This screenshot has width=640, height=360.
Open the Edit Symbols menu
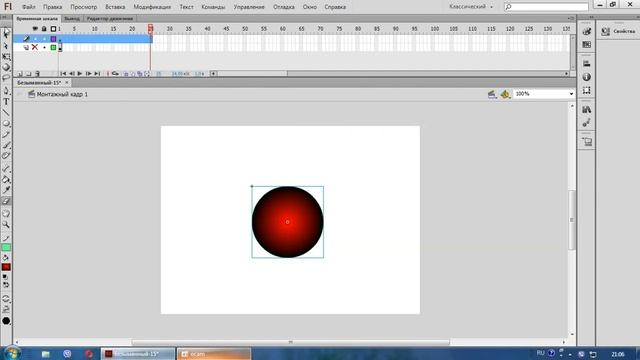[505, 94]
